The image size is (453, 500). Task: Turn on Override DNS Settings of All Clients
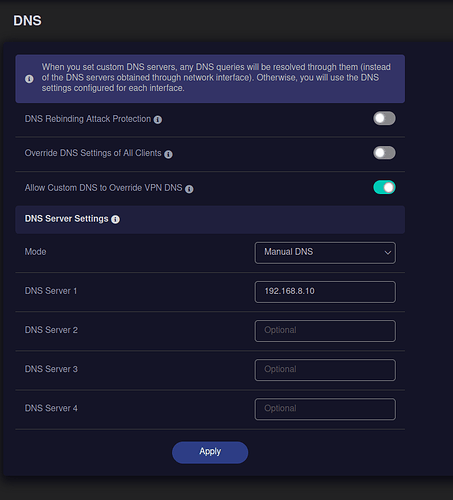click(x=384, y=153)
